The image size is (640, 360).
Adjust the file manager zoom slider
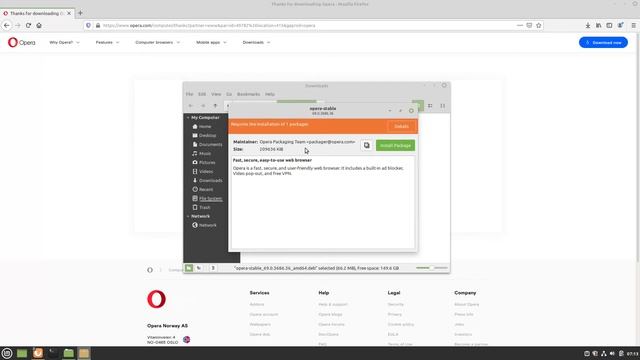click(x=431, y=268)
